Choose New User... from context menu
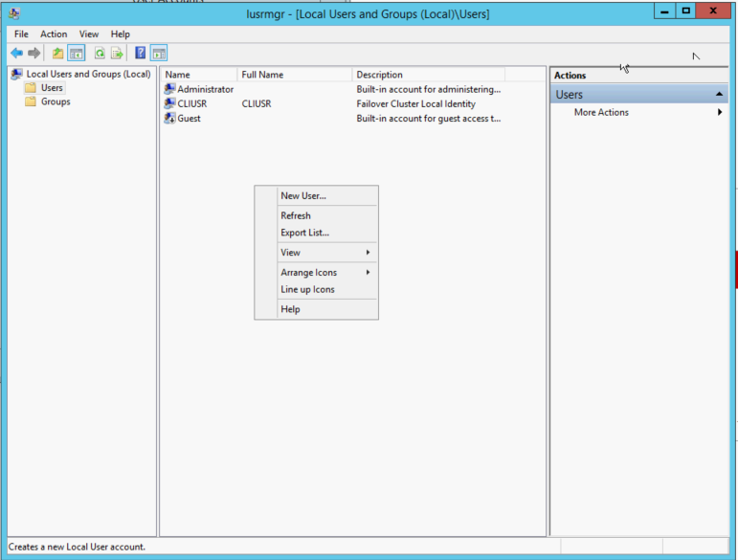The width and height of the screenshot is (738, 560). coord(316,196)
